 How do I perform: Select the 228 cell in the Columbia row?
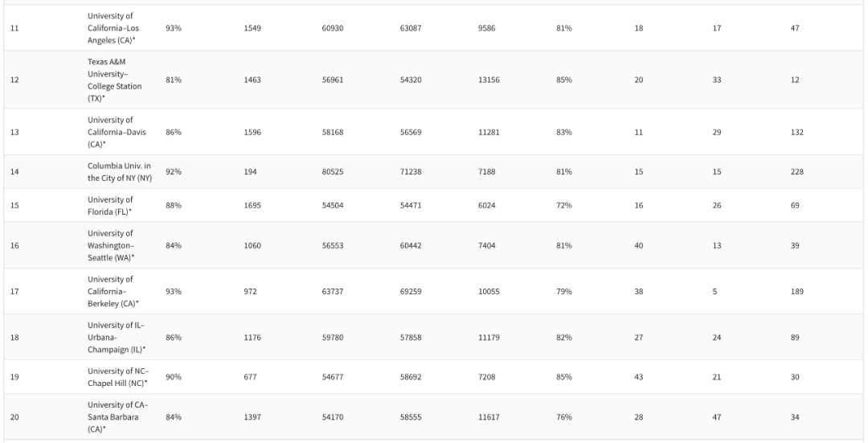tap(797, 171)
